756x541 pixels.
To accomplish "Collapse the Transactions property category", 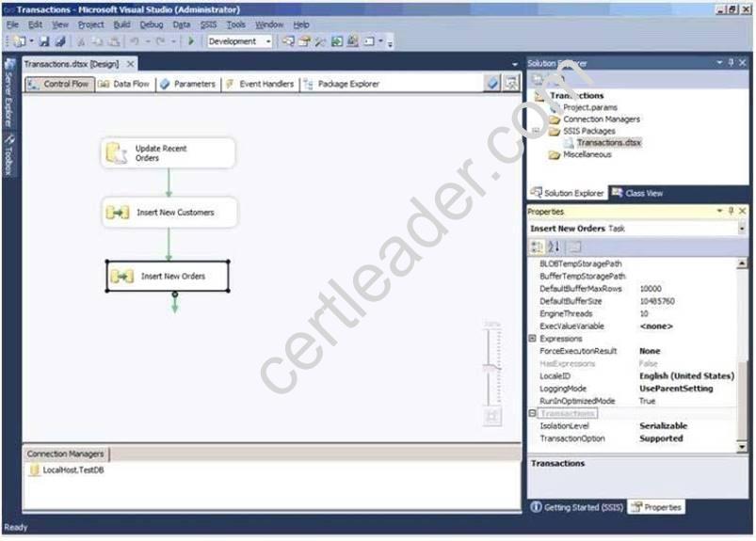I will point(532,413).
